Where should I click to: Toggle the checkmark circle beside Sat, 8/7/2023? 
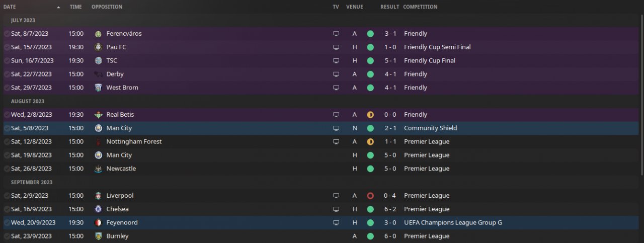[x=7, y=34]
